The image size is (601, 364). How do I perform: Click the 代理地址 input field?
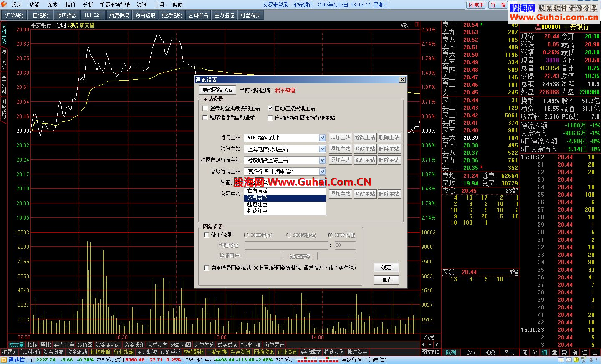286,245
